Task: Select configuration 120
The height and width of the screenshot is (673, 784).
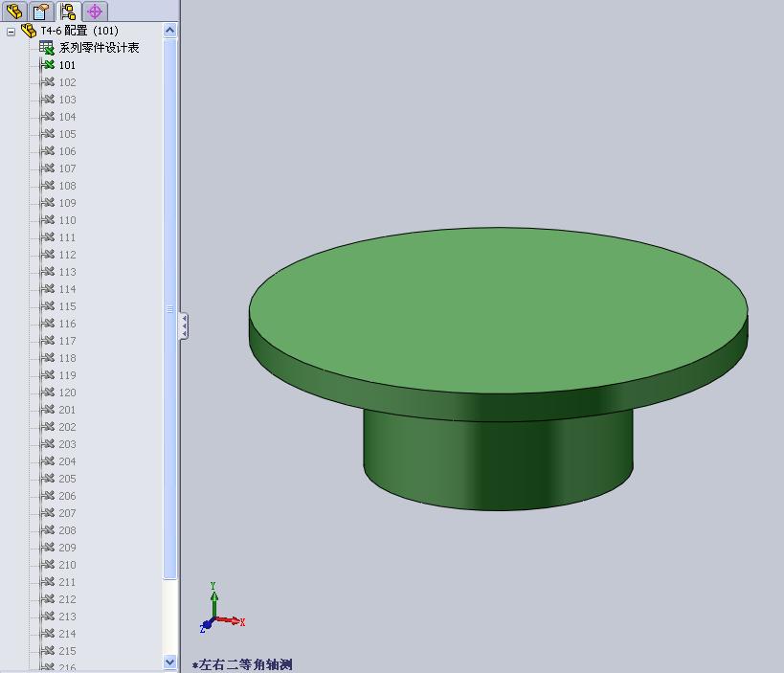Action: [68, 393]
